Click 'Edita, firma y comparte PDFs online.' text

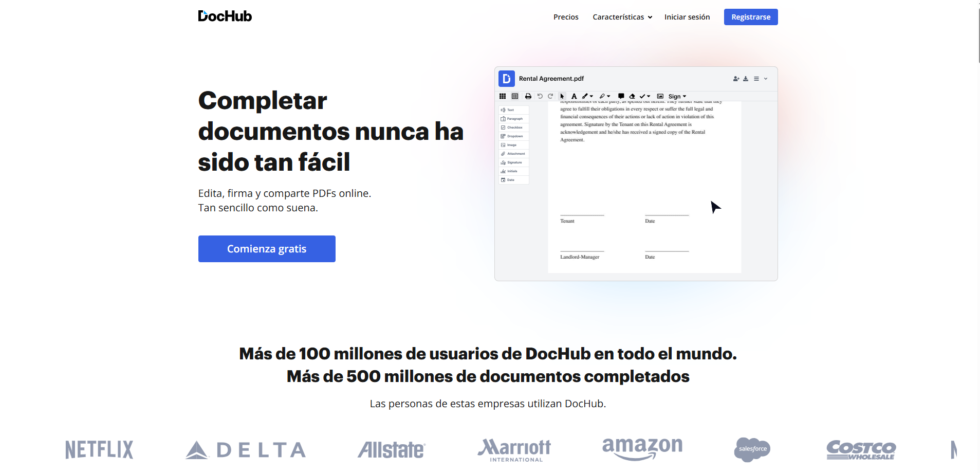(x=285, y=193)
